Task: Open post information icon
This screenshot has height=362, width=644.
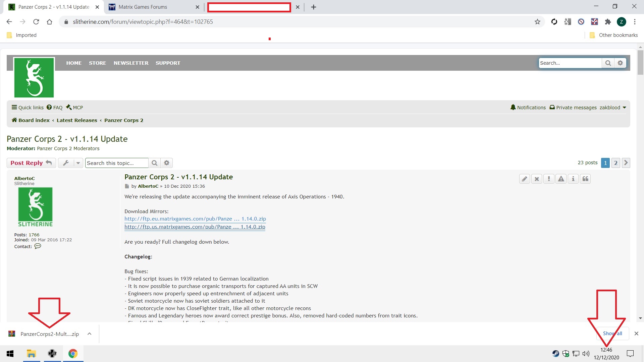Action: tap(573, 179)
